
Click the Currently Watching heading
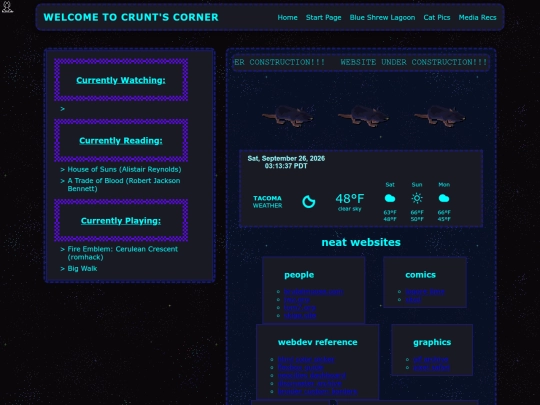tap(121, 80)
